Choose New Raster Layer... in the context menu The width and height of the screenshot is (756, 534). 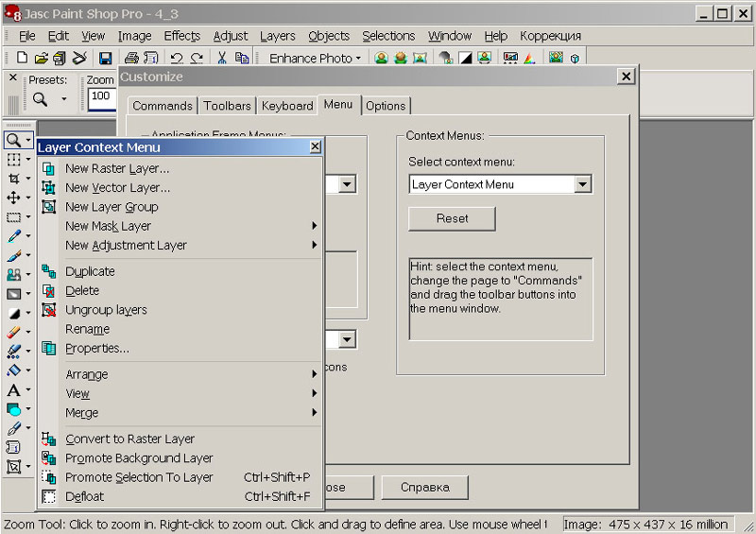180,168
